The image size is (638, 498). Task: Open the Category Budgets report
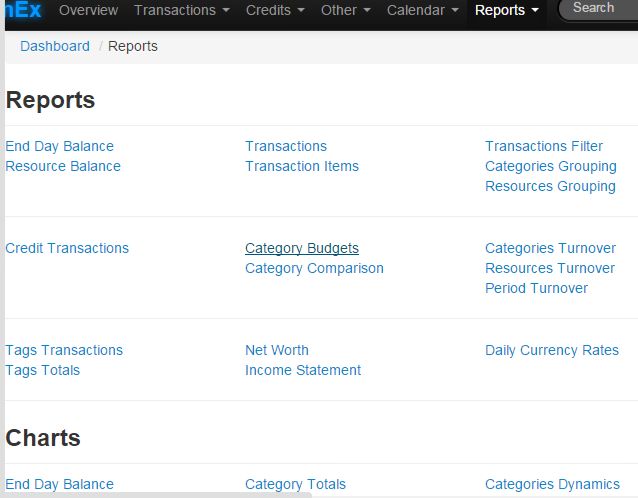pyautogui.click(x=302, y=248)
